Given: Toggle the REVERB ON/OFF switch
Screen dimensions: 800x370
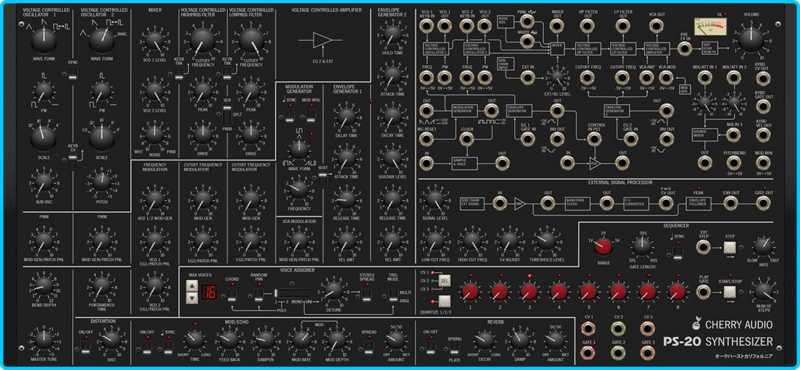Looking at the screenshot, I should tap(431, 348).
